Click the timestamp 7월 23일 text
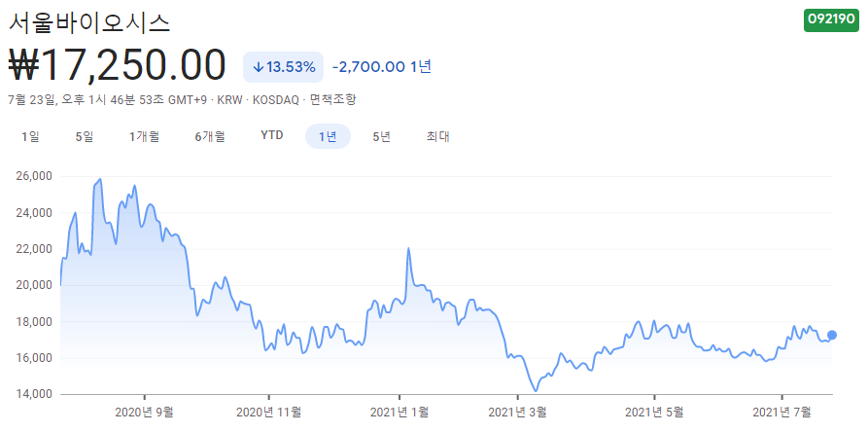868x432 pixels. pos(31,100)
